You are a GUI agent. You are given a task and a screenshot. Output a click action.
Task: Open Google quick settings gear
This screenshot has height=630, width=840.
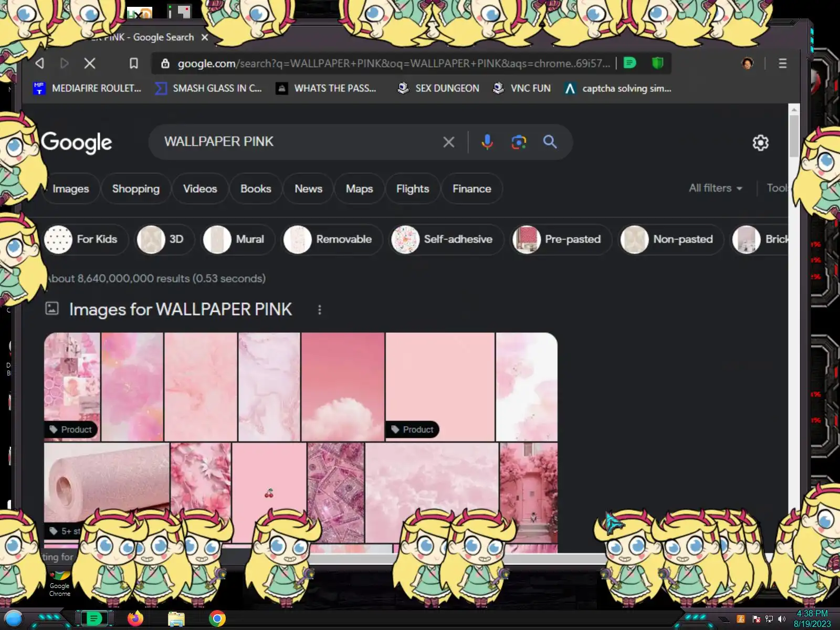[x=760, y=142]
